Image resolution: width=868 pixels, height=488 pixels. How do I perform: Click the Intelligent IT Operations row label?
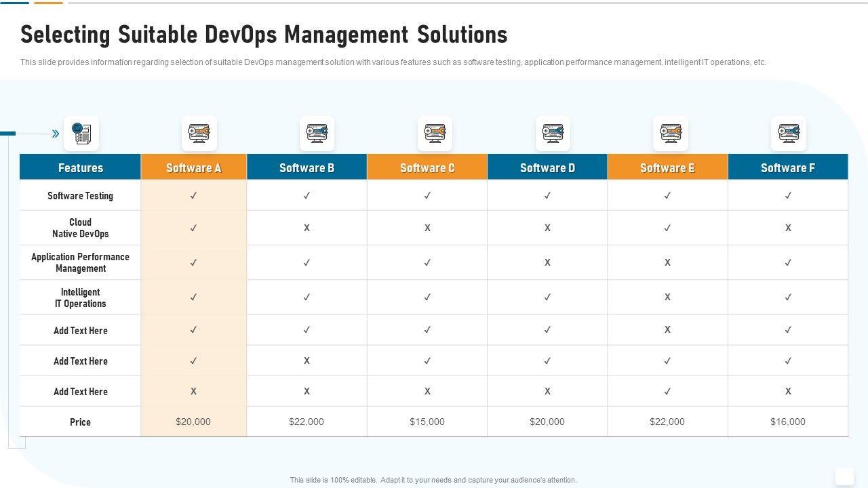pos(80,298)
